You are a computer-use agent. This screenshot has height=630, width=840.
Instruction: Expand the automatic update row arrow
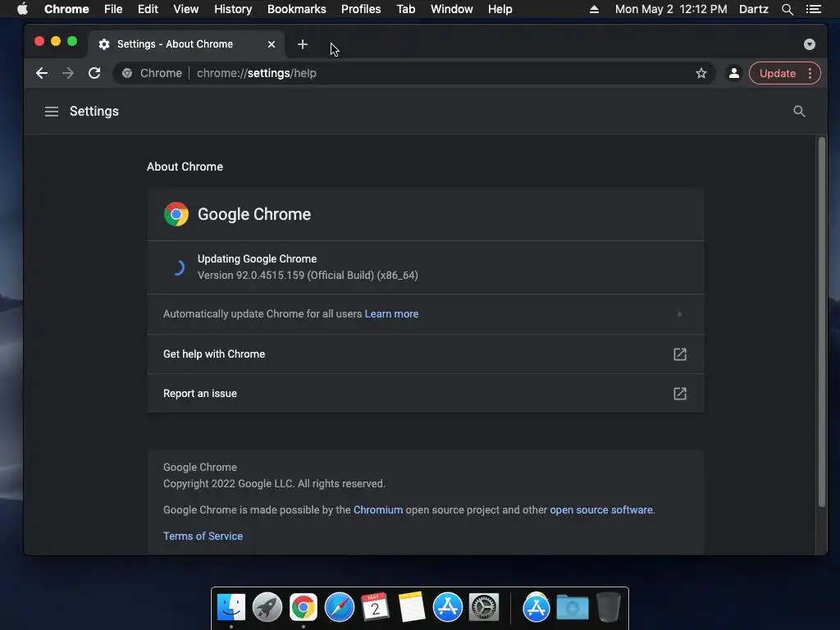point(680,314)
